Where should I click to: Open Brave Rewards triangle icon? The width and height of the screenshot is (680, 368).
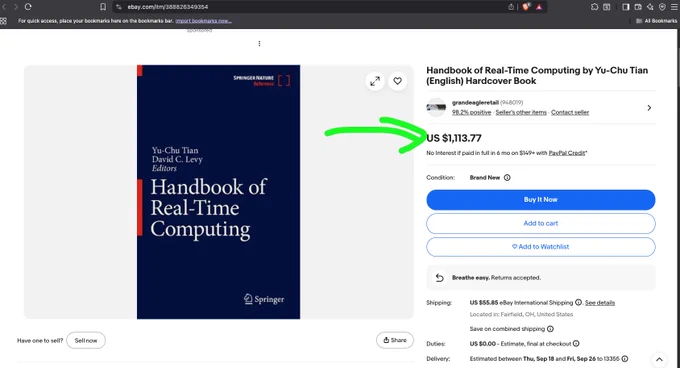tap(539, 7)
